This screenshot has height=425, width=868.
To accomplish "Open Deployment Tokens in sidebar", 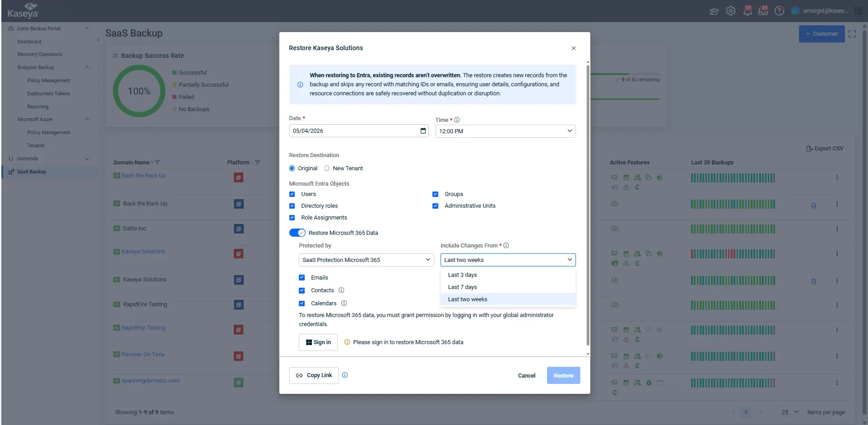I will [48, 94].
